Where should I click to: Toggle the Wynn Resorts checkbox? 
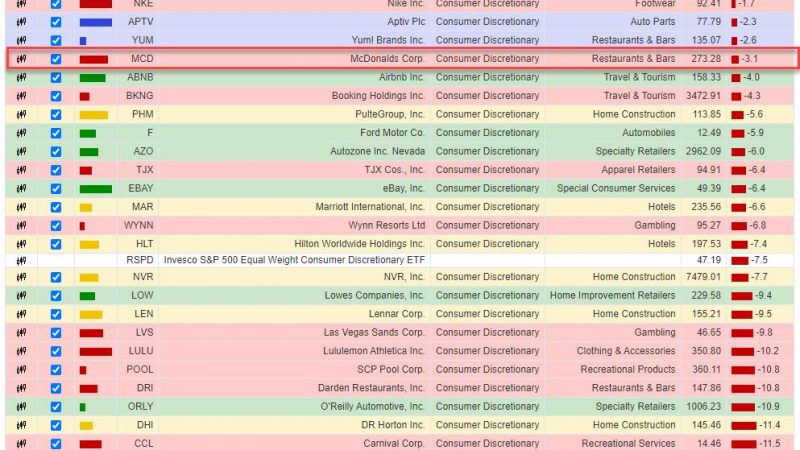pos(56,226)
